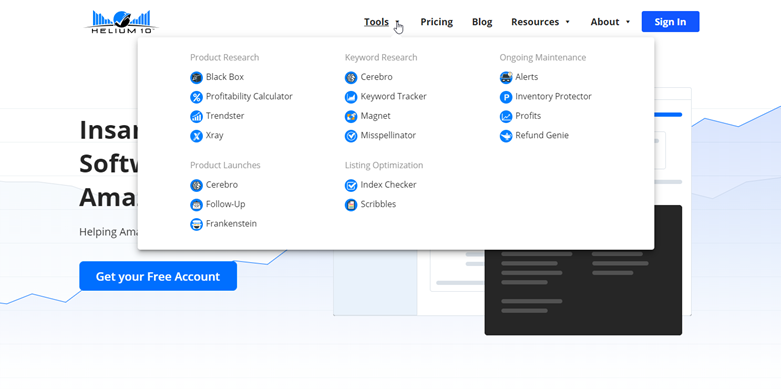This screenshot has height=389, width=781.
Task: Choose Cerebro under Keyword Research
Action: coord(377,77)
